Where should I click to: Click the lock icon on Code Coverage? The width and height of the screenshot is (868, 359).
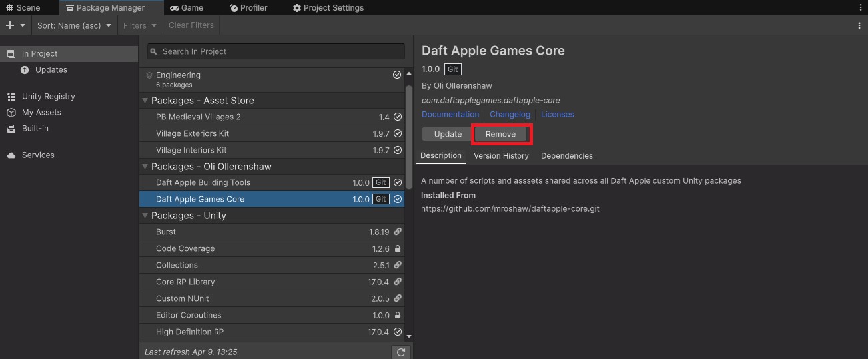(x=398, y=248)
